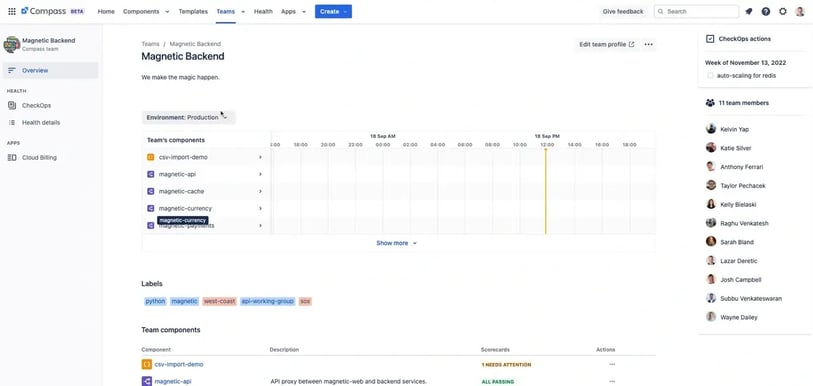Image resolution: width=813 pixels, height=386 pixels.
Task: Open Taylor Pechacek's avatar
Action: click(711, 185)
